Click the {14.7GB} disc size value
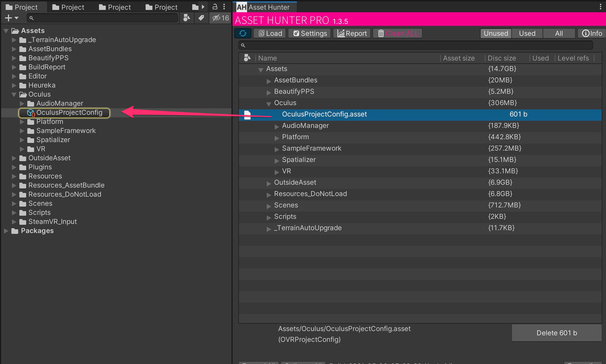Viewport: 606px width, 364px height. pyautogui.click(x=502, y=69)
